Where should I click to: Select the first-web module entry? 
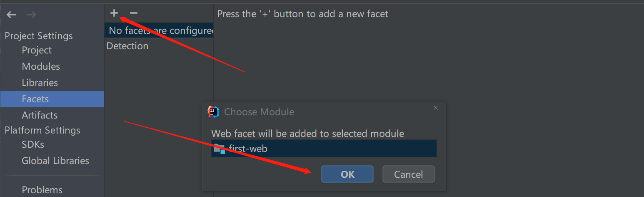324,149
